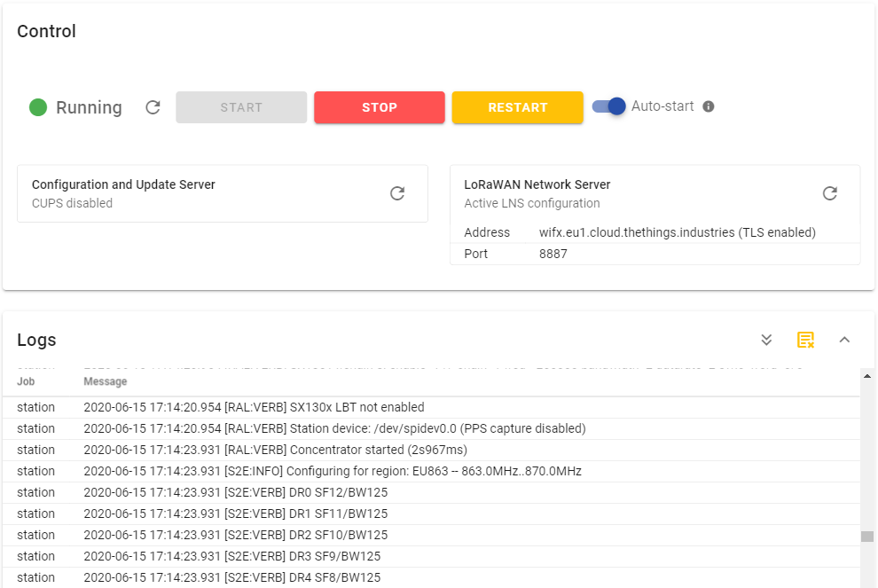Refresh the gateway running status
Screen dimensions: 878x588
pos(152,106)
